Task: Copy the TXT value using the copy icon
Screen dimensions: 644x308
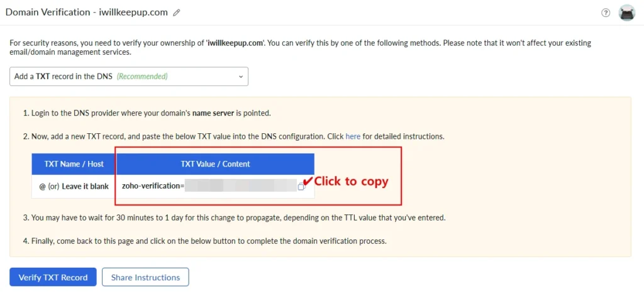Action: point(301,186)
